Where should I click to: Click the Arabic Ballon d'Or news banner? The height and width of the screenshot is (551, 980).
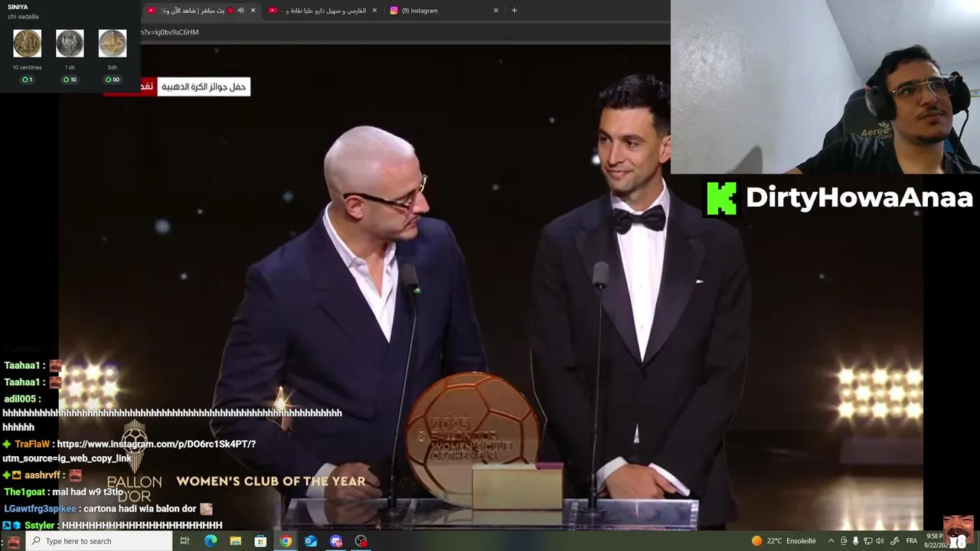coord(204,86)
